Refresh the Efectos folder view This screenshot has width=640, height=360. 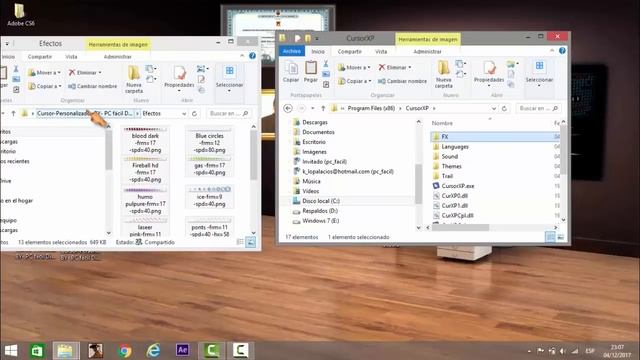click(x=194, y=113)
